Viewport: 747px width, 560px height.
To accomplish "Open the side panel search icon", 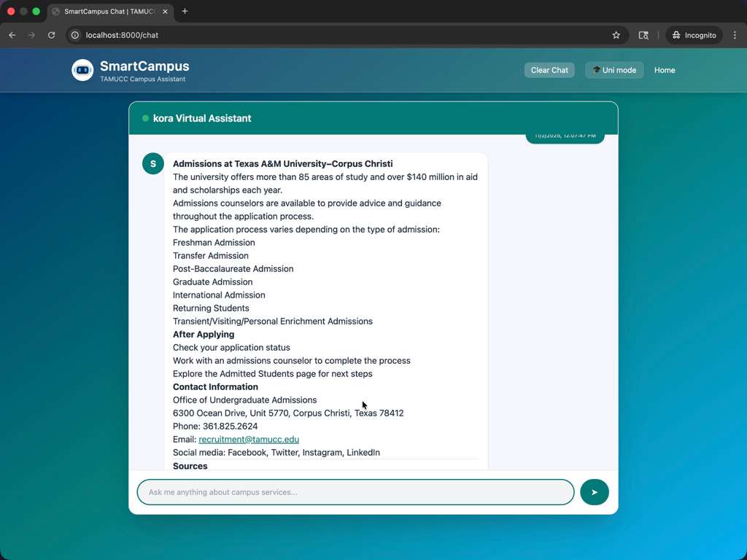I will pos(643,35).
